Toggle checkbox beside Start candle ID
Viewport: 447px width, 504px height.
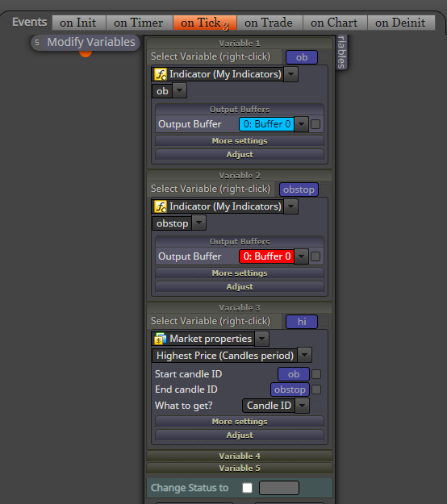[x=316, y=374]
